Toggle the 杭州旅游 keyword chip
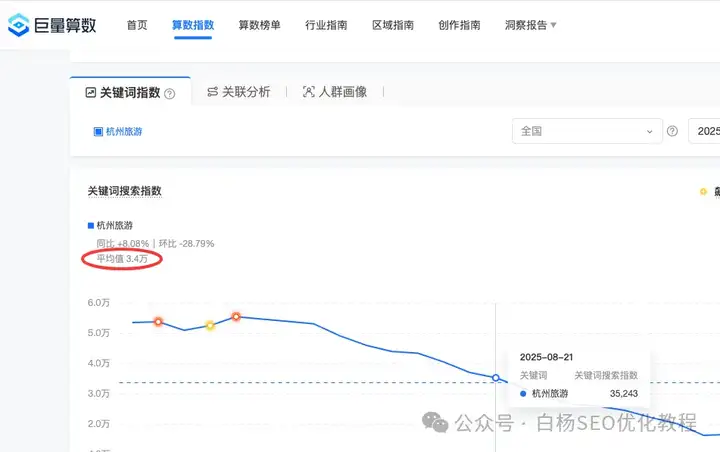Viewport: 720px width, 452px height. pyautogui.click(x=118, y=131)
